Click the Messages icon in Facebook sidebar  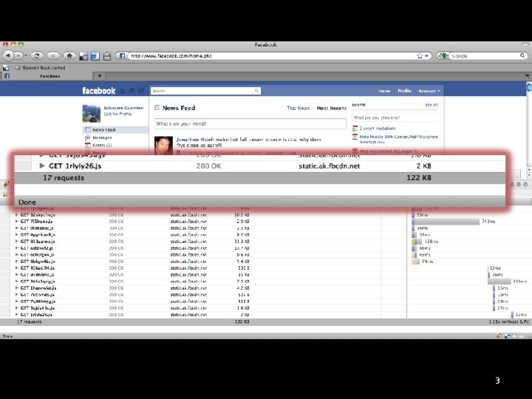(x=87, y=137)
